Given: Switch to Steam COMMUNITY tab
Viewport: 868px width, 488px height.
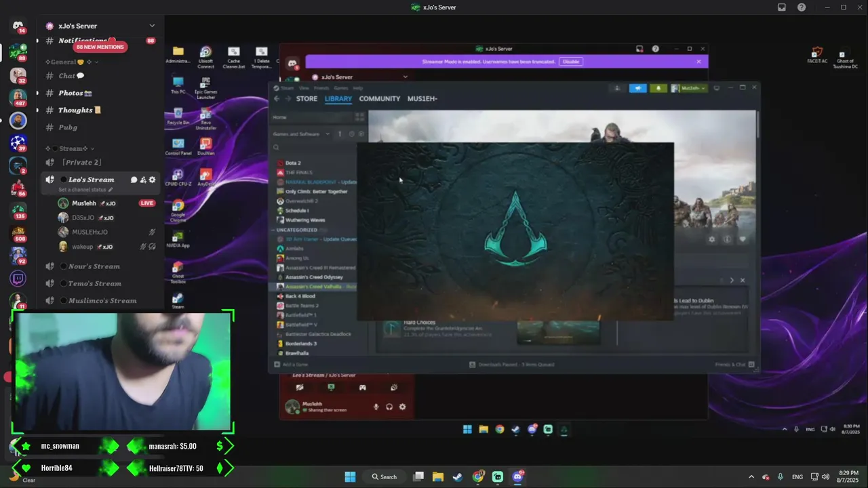Looking at the screenshot, I should 380,99.
